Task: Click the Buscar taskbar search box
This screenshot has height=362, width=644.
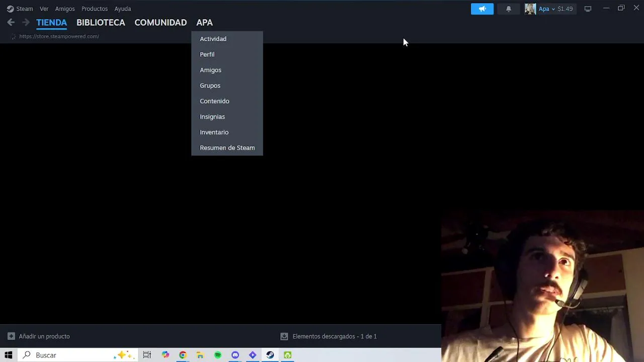Action: coord(78,355)
